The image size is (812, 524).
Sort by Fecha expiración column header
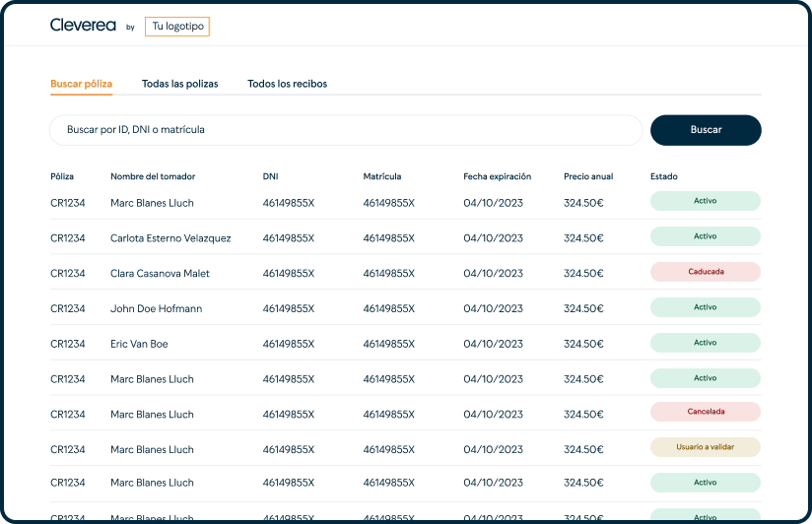point(497,177)
